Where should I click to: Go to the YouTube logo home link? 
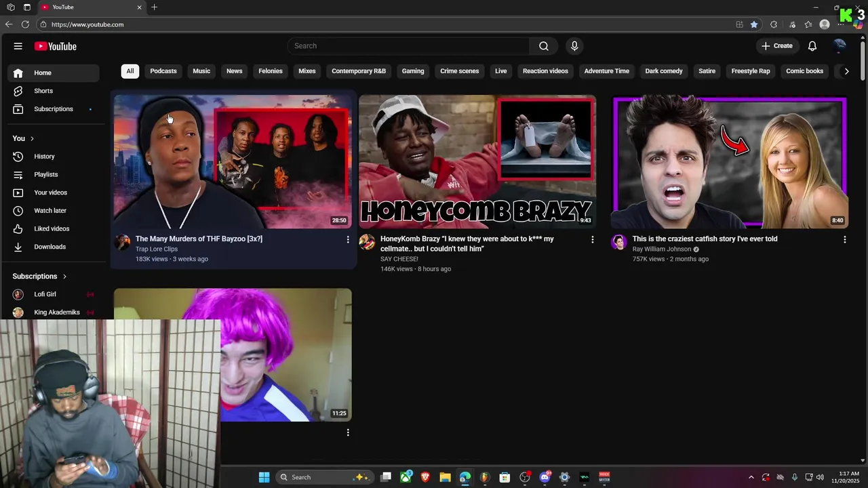56,46
